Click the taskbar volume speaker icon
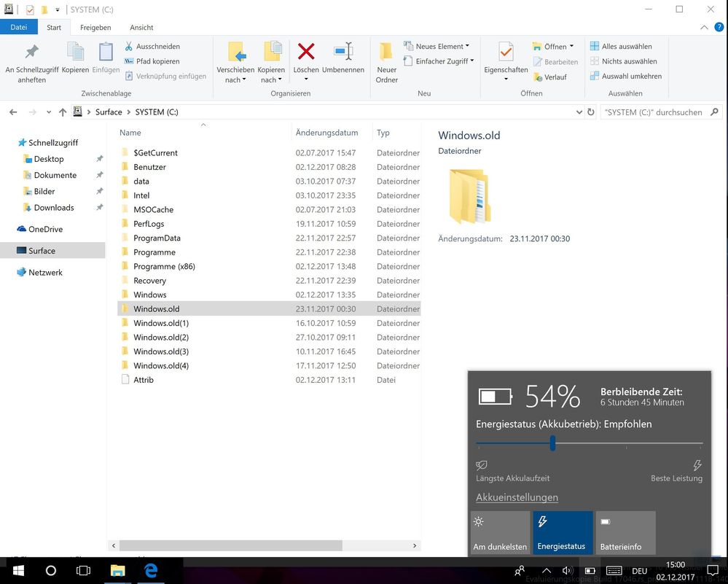The width and height of the screenshot is (728, 584). point(567,571)
